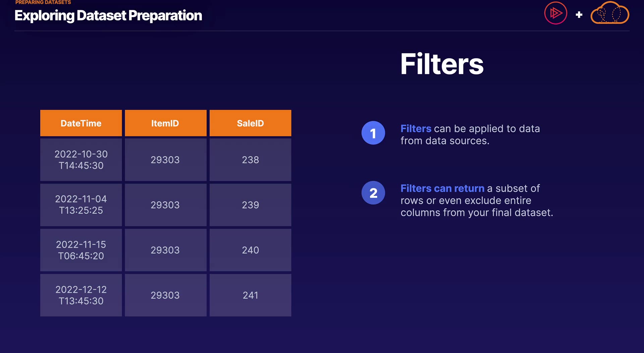Click the SaleID cell showing 240
The image size is (644, 353).
[250, 250]
